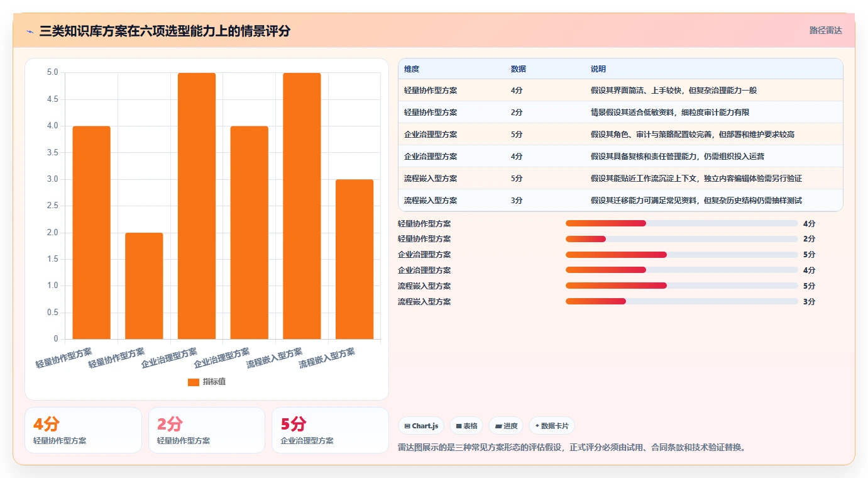Click the 5.0 value on the chart y-axis
This screenshot has height=478, width=868.
point(53,72)
